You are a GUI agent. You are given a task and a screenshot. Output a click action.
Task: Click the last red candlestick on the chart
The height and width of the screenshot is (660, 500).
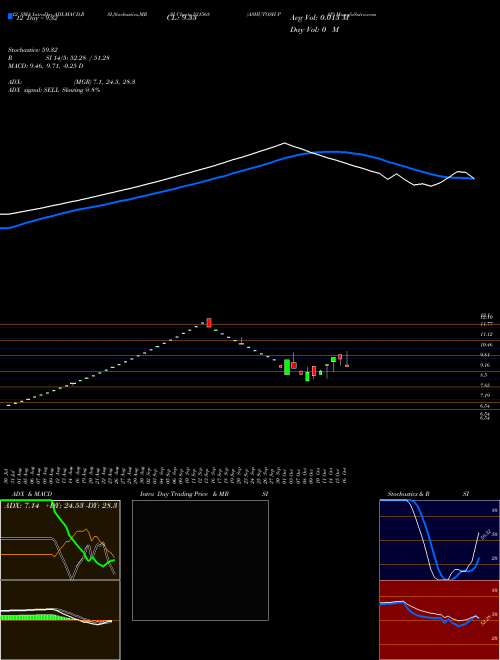pos(347,366)
